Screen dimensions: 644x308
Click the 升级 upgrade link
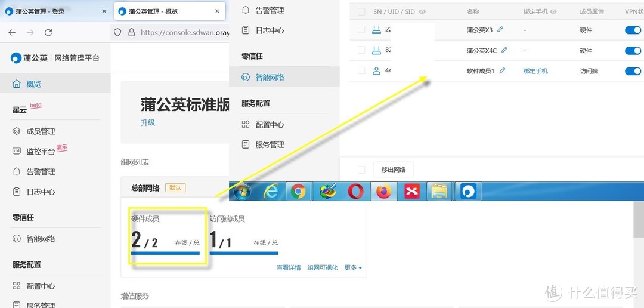(x=148, y=122)
